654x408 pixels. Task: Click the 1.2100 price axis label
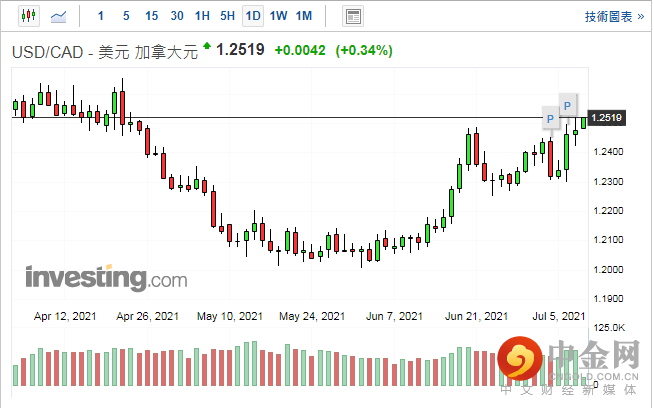tap(608, 240)
